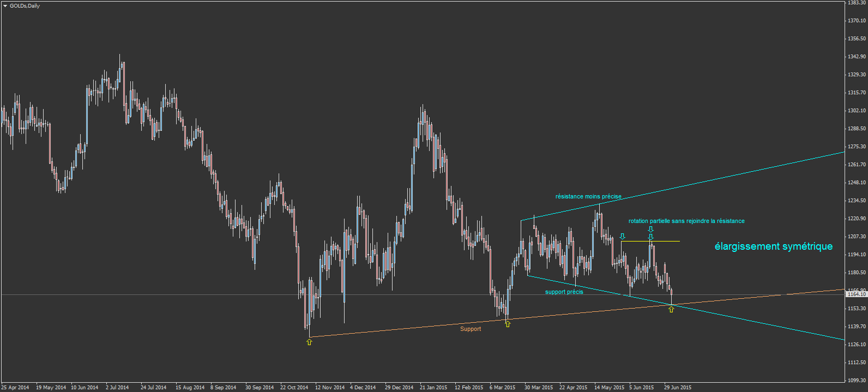Image resolution: width=868 pixels, height=392 pixels.
Task: Select the 'support précis' text label
Action: 564,292
